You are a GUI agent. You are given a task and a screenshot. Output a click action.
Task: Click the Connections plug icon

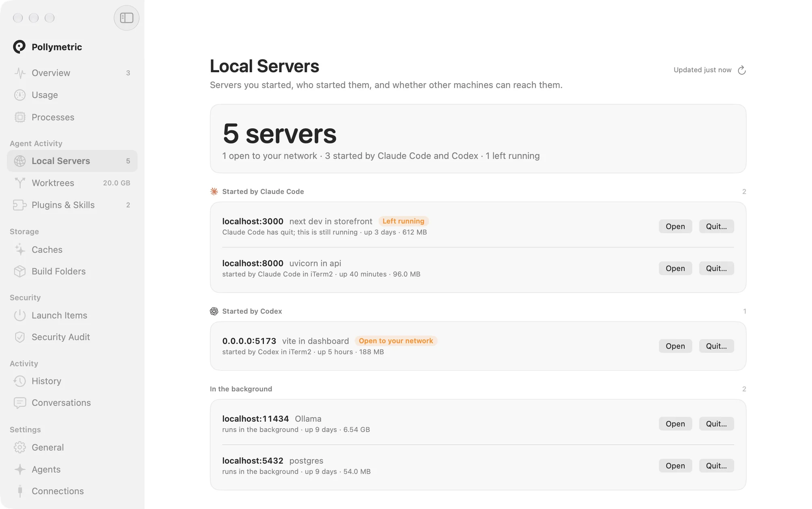point(20,491)
